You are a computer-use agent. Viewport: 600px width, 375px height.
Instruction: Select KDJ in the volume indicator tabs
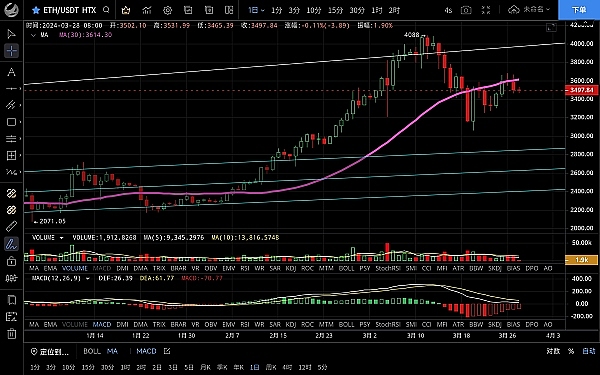point(291,269)
